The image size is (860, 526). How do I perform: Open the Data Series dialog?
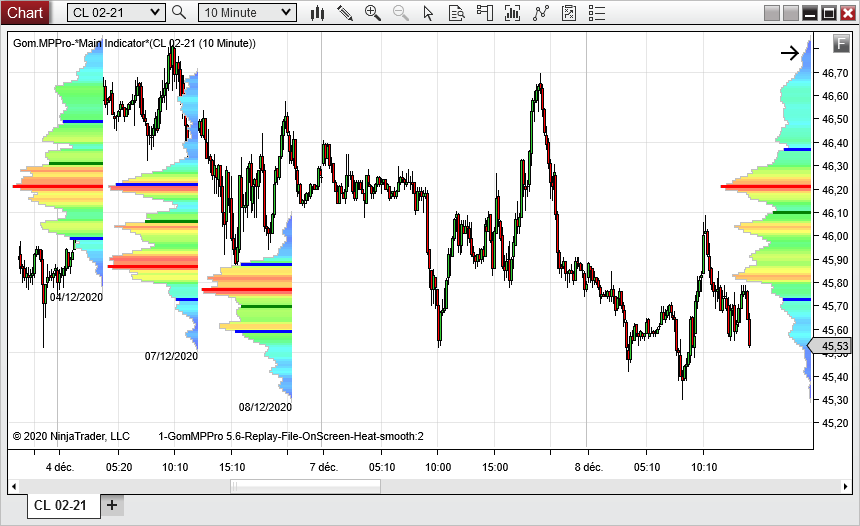513,13
